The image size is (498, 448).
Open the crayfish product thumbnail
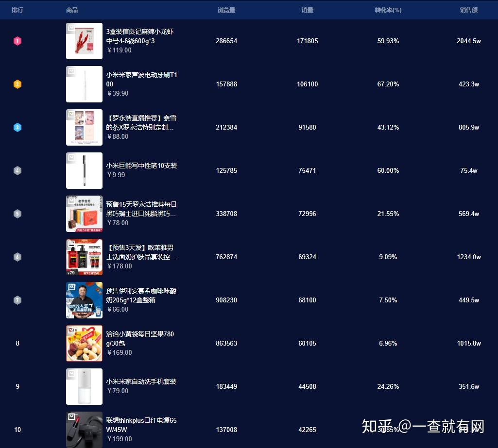pos(84,41)
